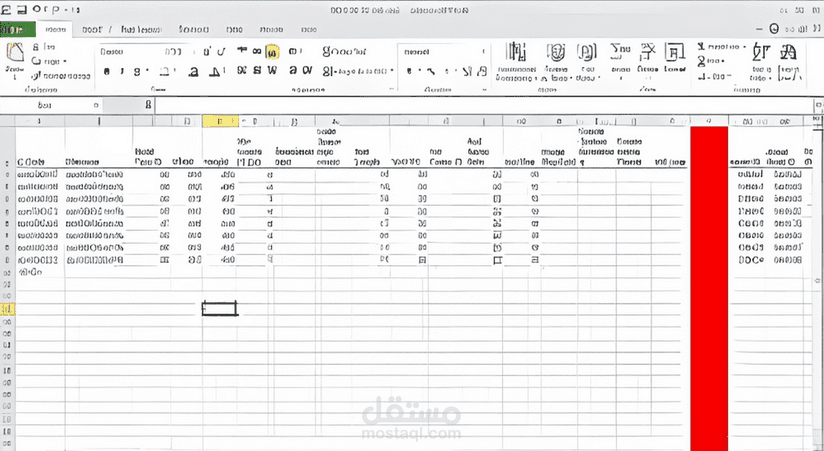The image size is (824, 451).
Task: Click the Decrease Decimal icon
Action: pyautogui.click(x=482, y=71)
